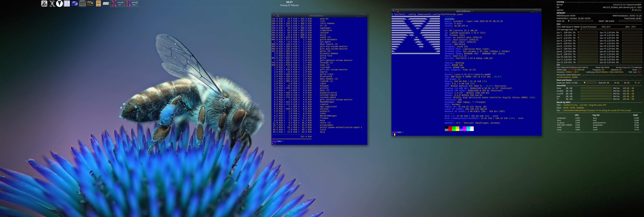Click the 'Weather: +2°C - Overcast' line

[473, 123]
